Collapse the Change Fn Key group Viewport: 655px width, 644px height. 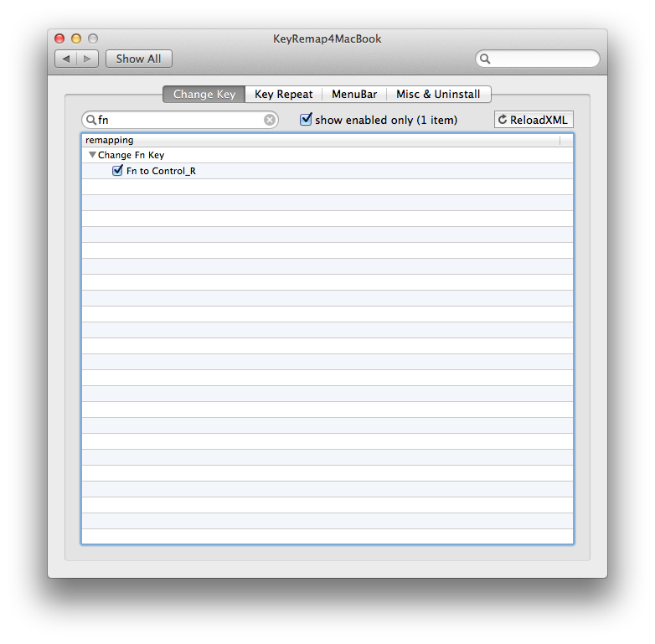coord(92,155)
